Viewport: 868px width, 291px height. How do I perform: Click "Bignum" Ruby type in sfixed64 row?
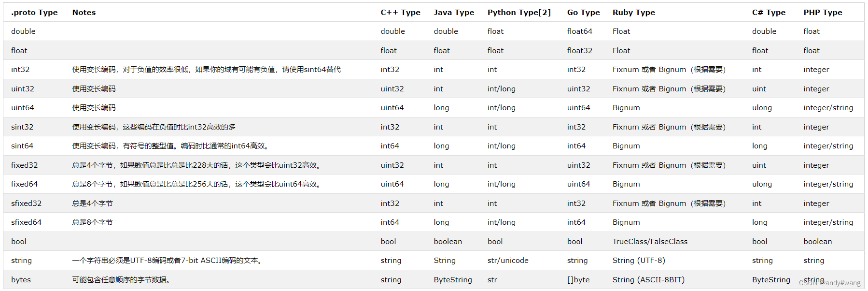[x=626, y=222]
